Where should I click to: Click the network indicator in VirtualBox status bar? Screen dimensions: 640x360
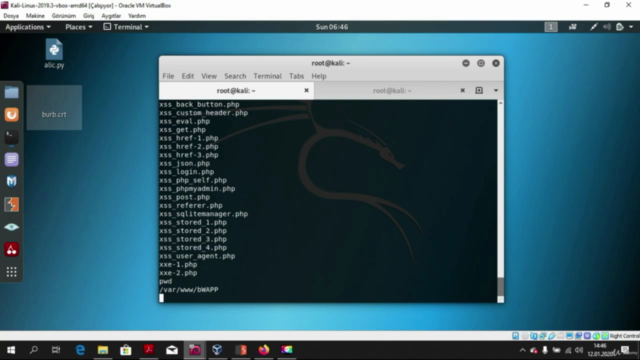click(x=542, y=336)
